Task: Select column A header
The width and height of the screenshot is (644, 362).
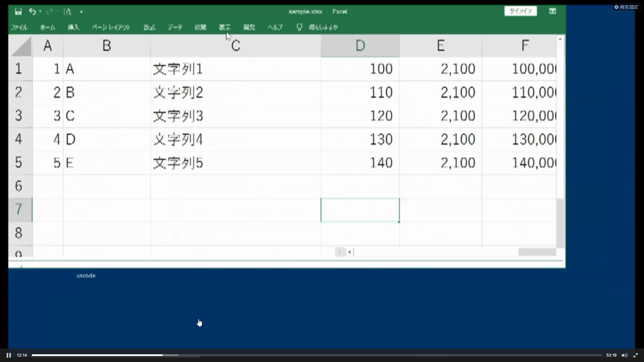Action: (48, 46)
